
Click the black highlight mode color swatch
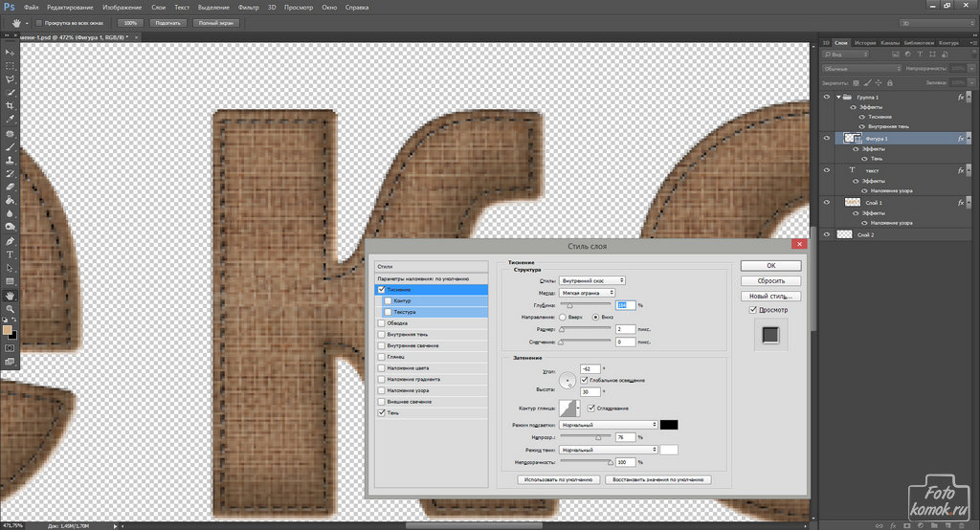point(669,425)
